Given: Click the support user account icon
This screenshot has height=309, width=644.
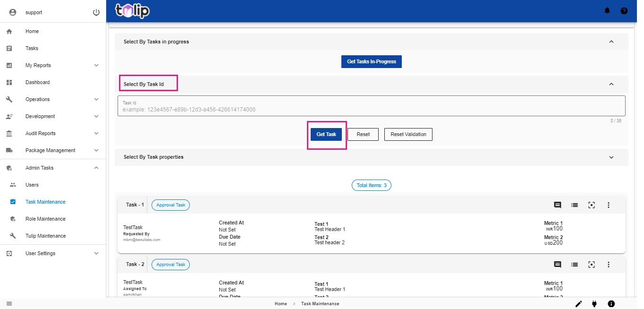Looking at the screenshot, I should (13, 12).
